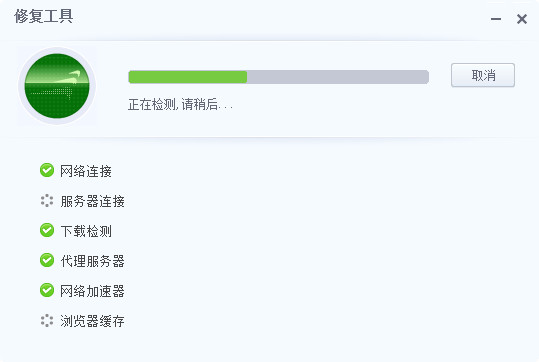Click the green radar scanning icon
The image size is (539, 362).
(x=57, y=86)
